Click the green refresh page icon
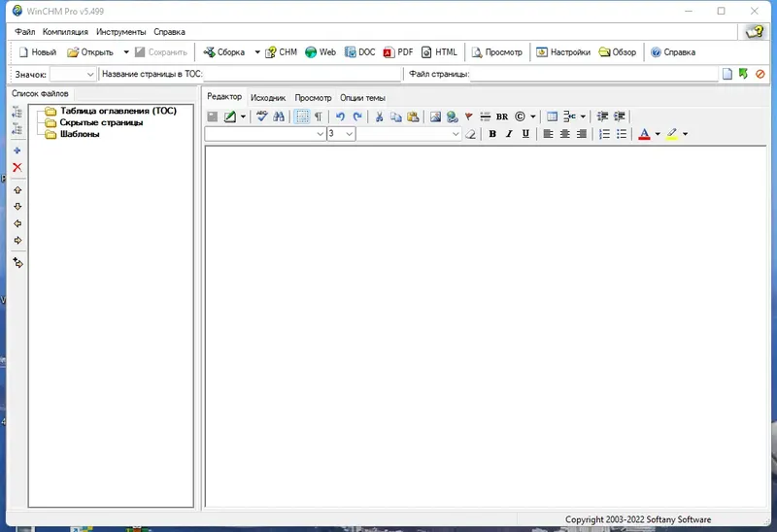Viewport: 777px width, 532px height. pos(743,74)
